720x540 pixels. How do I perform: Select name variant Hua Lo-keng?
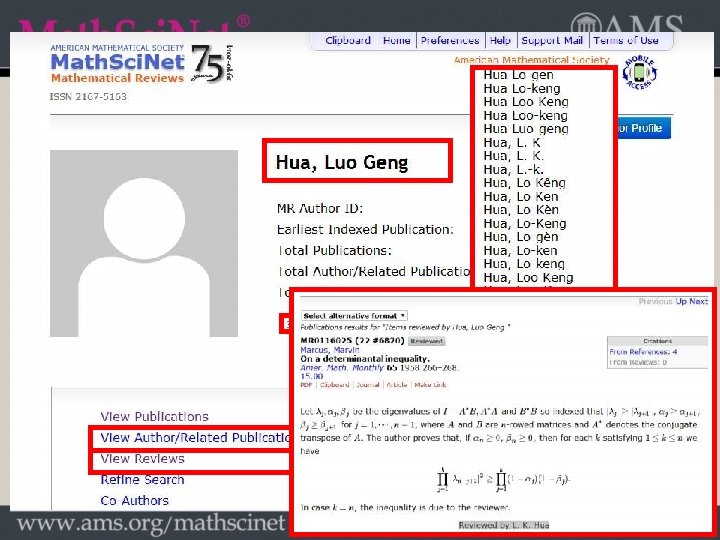[522, 88]
